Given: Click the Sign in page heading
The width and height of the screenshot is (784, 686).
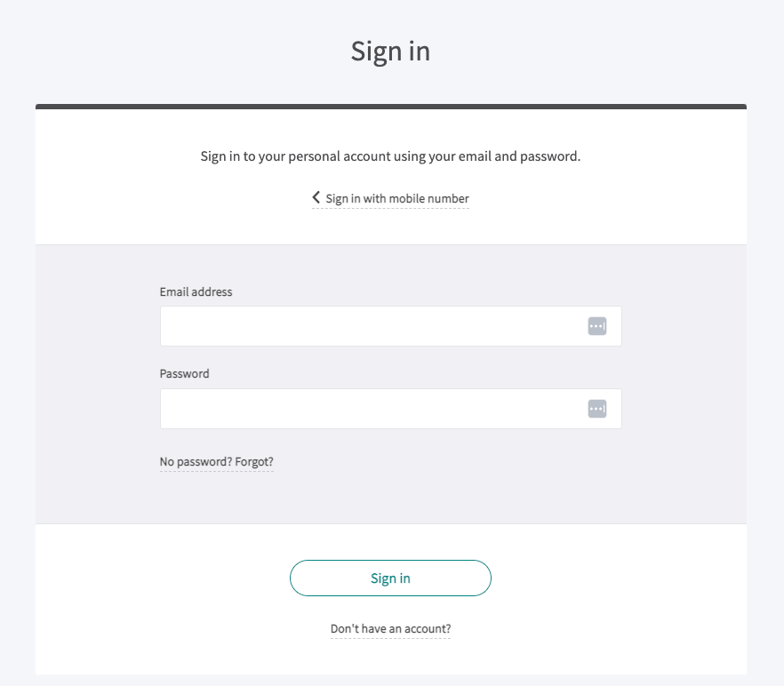Looking at the screenshot, I should (390, 51).
